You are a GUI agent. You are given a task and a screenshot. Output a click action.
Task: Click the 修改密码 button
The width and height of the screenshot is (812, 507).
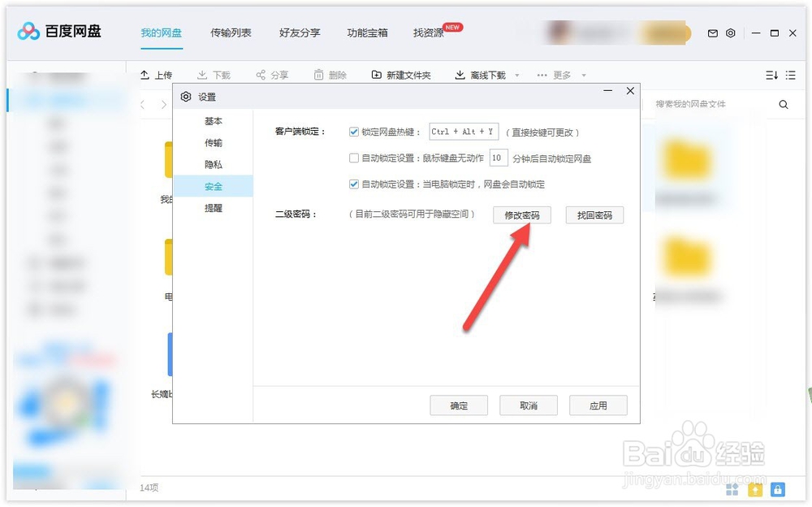[x=522, y=215]
